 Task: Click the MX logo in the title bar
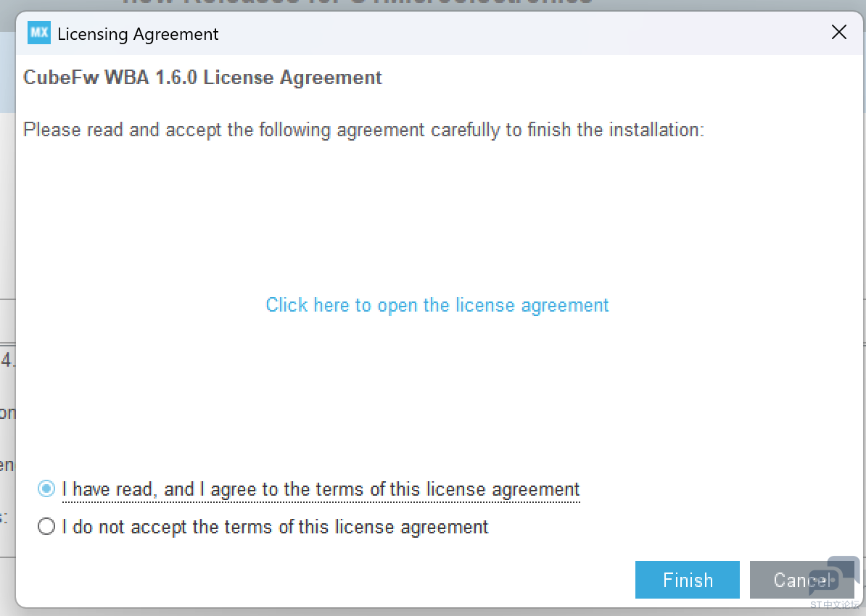[x=39, y=33]
